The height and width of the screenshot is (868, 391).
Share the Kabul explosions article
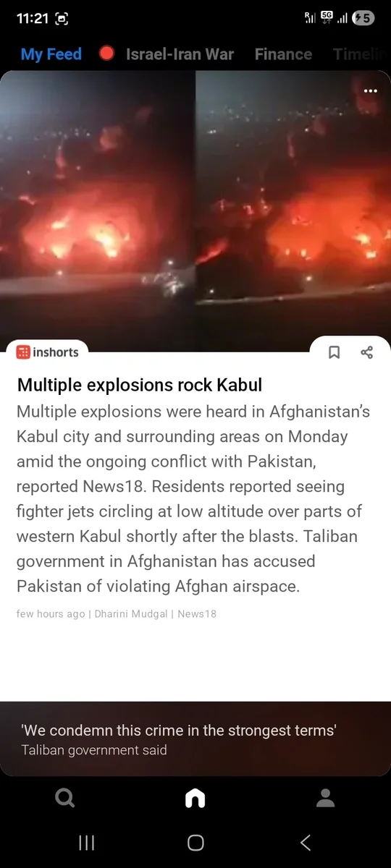(x=366, y=352)
